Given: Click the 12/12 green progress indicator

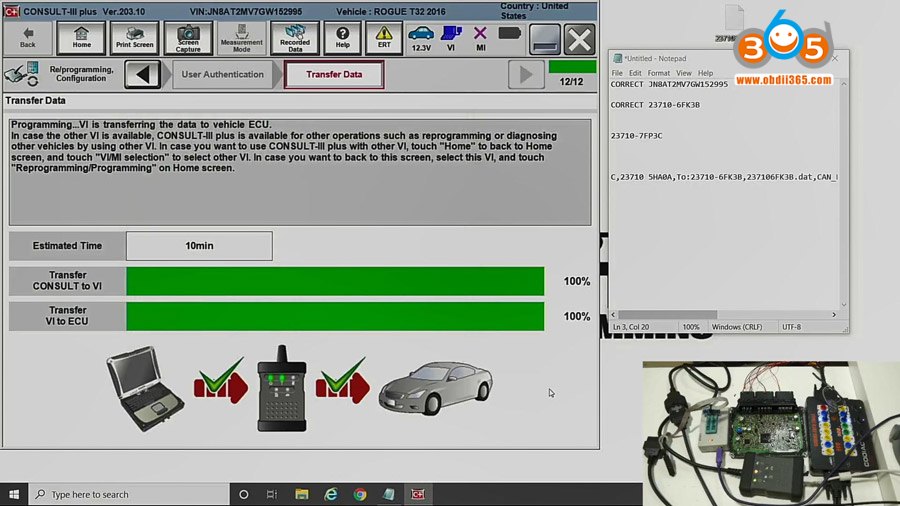Looking at the screenshot, I should [x=572, y=67].
